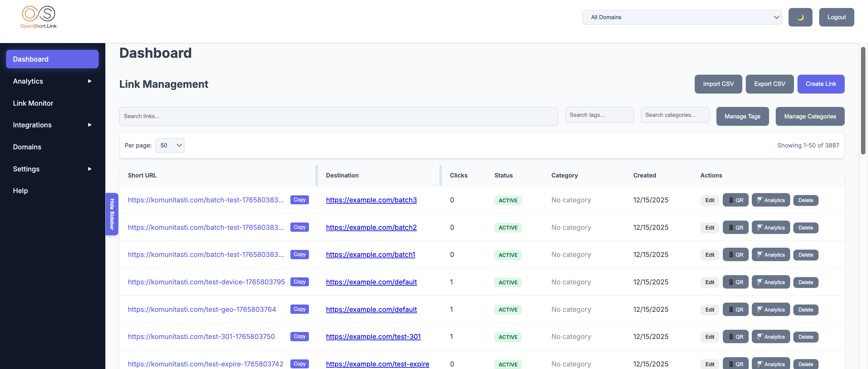Open the QR code for the test-device link
Viewport: 868px width, 369px height.
(736, 282)
